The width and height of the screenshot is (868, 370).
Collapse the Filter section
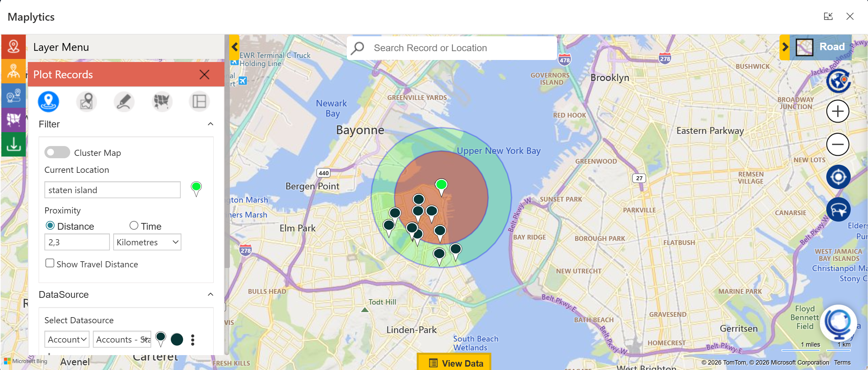pos(211,124)
